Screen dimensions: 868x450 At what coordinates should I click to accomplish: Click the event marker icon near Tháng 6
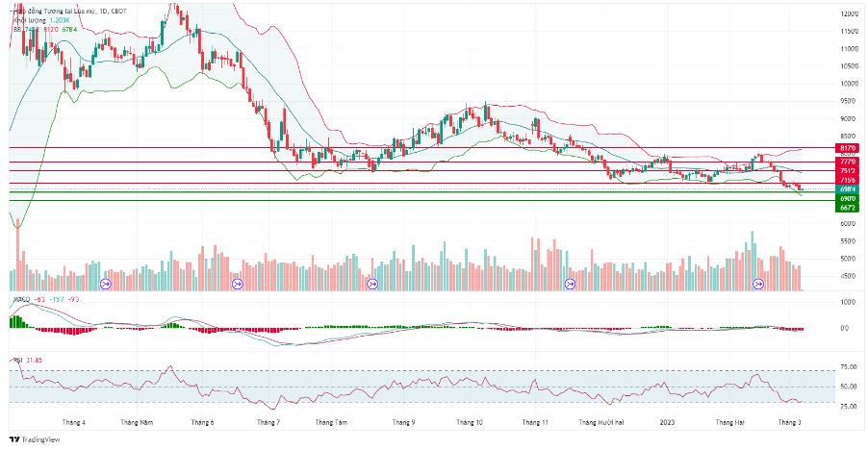238,285
